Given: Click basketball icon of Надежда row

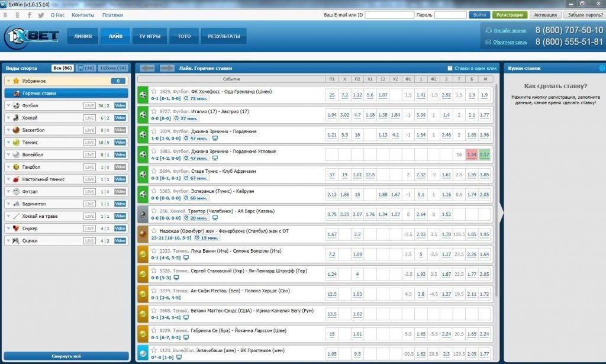Looking at the screenshot, I should [x=143, y=234].
